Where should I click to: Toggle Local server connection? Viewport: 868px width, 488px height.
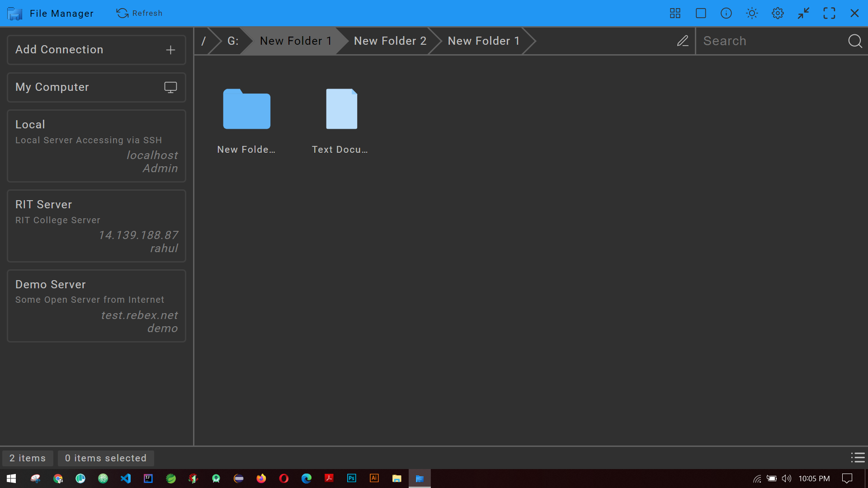[97, 145]
